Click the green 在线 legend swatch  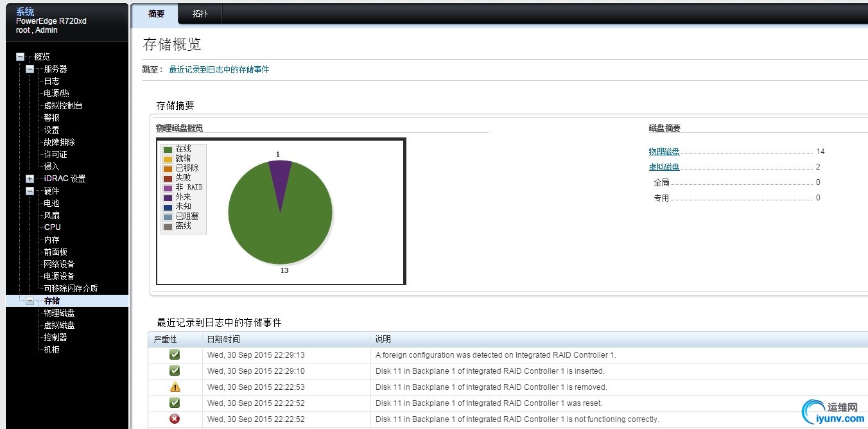168,149
